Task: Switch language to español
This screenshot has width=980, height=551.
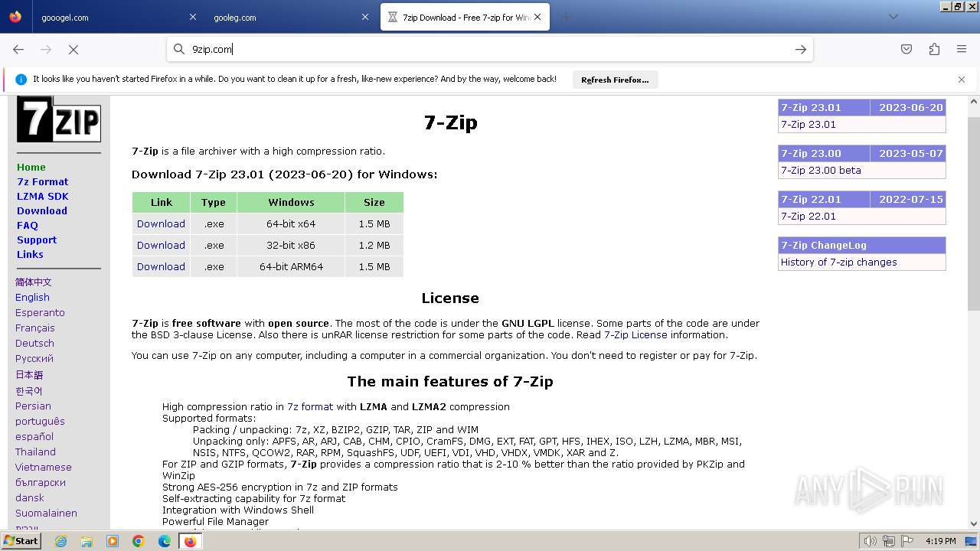Action: [34, 436]
